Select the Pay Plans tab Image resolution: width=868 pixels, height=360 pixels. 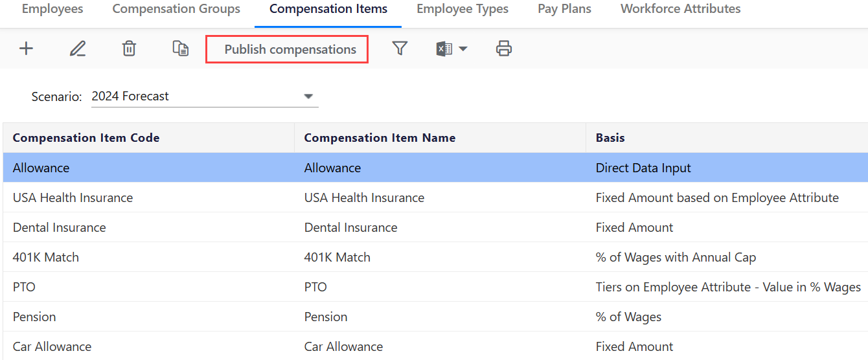(564, 9)
